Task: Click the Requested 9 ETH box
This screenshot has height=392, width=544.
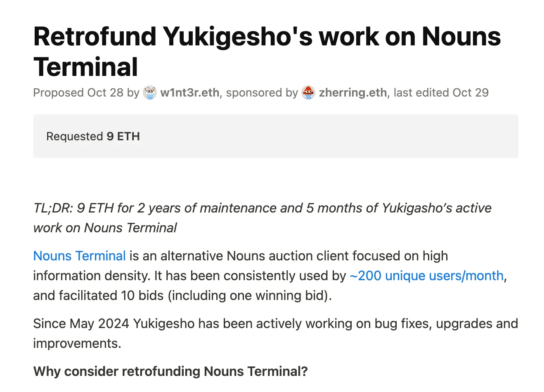Action: (x=276, y=136)
